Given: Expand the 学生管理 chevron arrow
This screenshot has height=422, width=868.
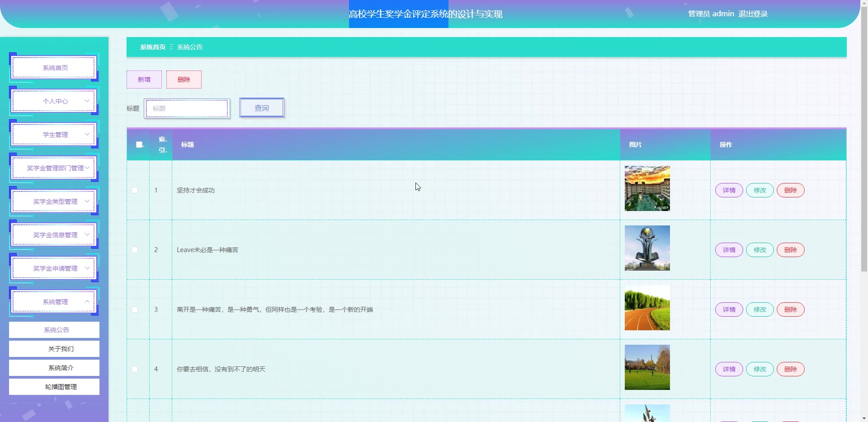Looking at the screenshot, I should 87,134.
